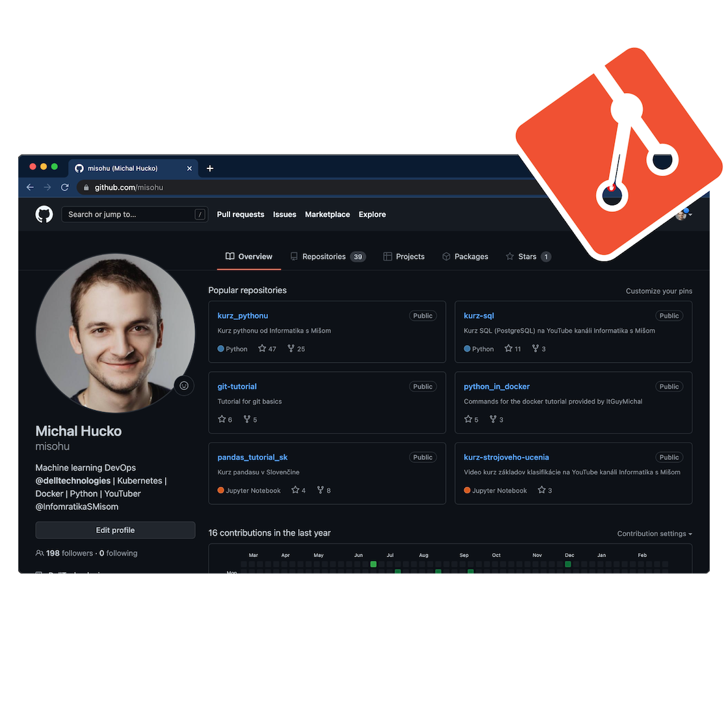
Task: Click the Popular repositories heading
Action: (x=248, y=290)
